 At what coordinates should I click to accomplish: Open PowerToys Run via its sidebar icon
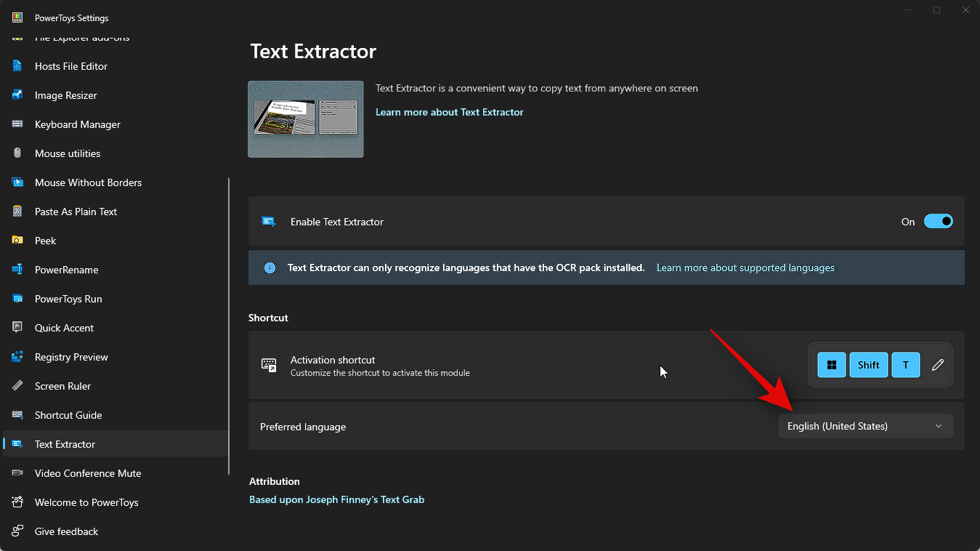18,299
